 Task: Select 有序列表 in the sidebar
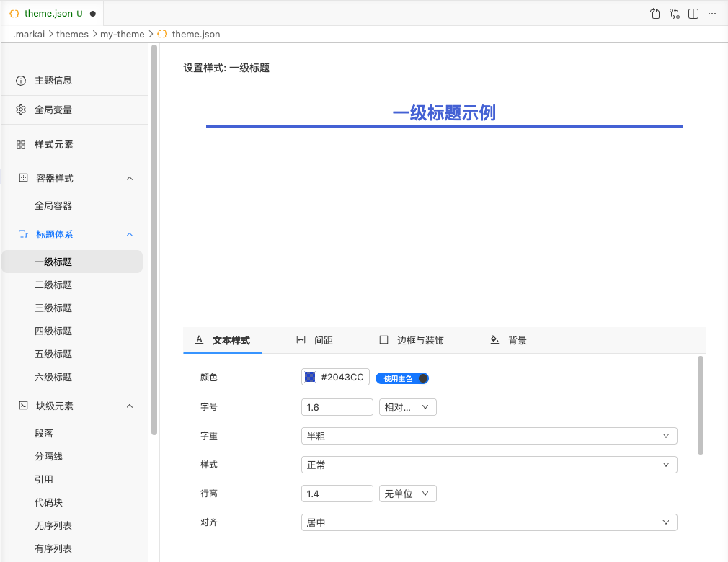72,549
